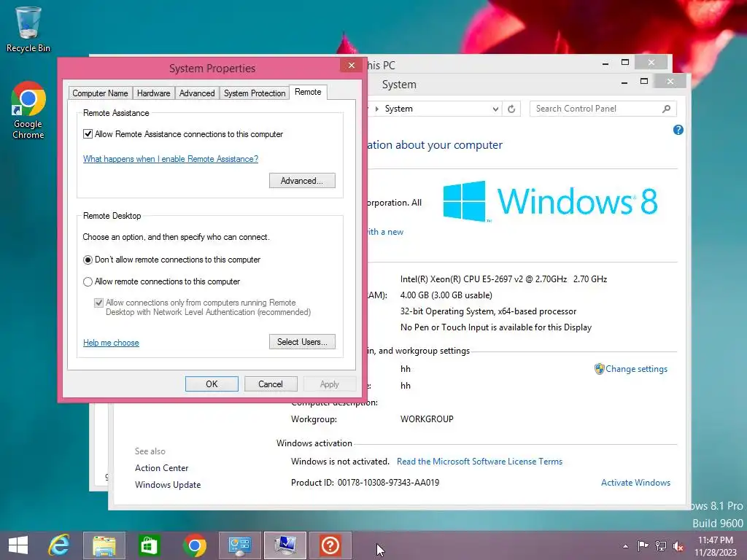Screen dimensions: 747x560
Task: Switch to the Control Panel taskbar icon
Action: [239, 545]
